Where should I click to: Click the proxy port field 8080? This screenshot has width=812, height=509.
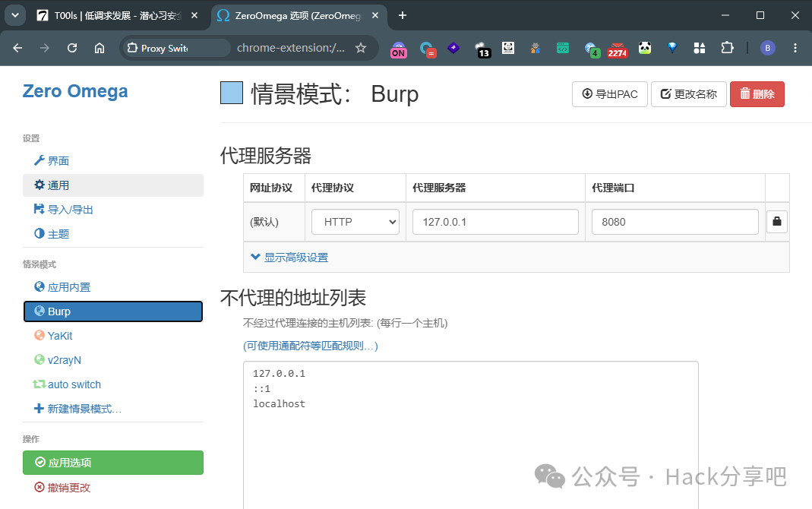pyautogui.click(x=675, y=222)
